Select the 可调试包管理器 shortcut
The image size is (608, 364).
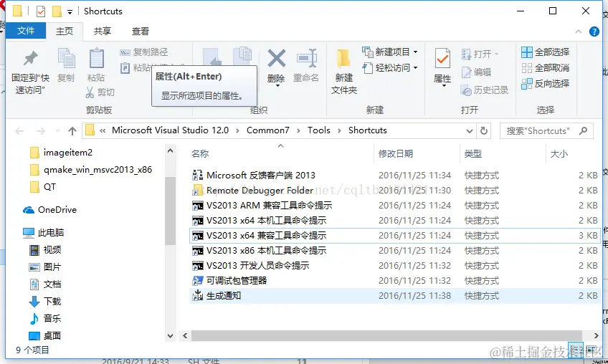click(395, 281)
